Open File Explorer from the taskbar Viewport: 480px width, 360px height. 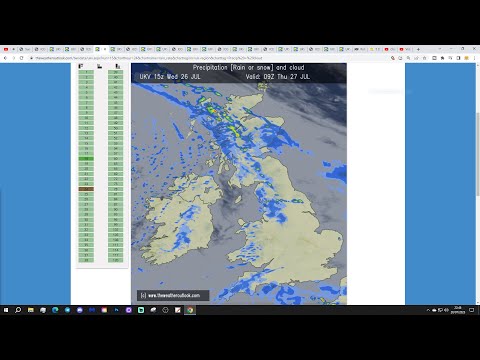coord(31,310)
